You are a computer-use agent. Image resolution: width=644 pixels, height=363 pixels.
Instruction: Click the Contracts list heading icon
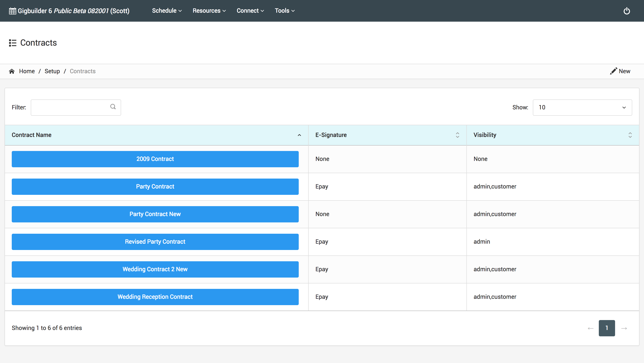pyautogui.click(x=12, y=43)
